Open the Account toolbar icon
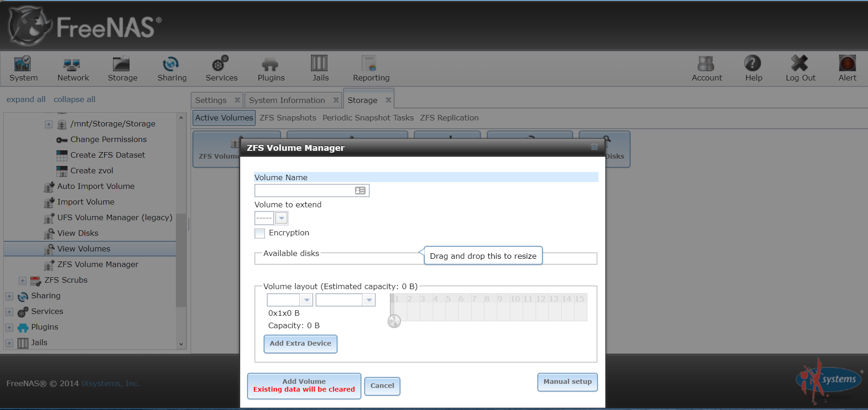This screenshot has width=868, height=410. (706, 64)
